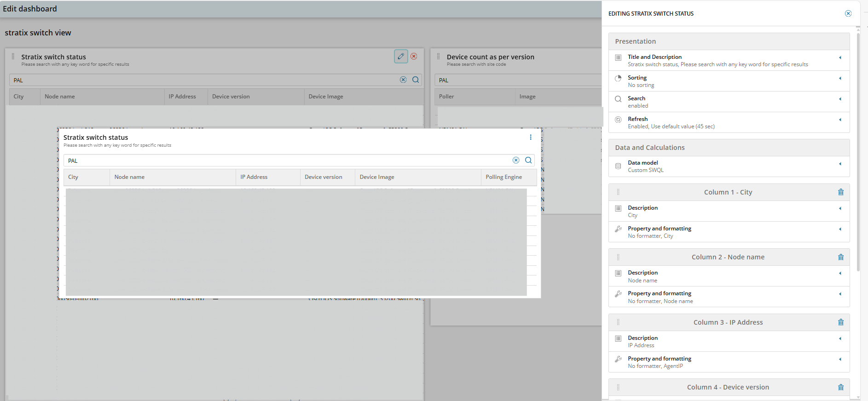This screenshot has height=401, width=868.
Task: Click the wrench icon for IP Address formatting
Action: point(618,359)
